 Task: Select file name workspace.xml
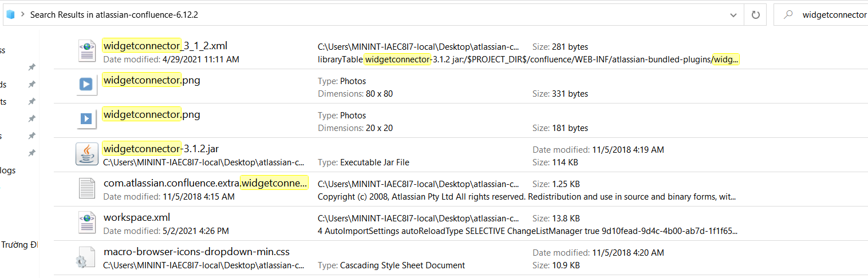(x=137, y=217)
